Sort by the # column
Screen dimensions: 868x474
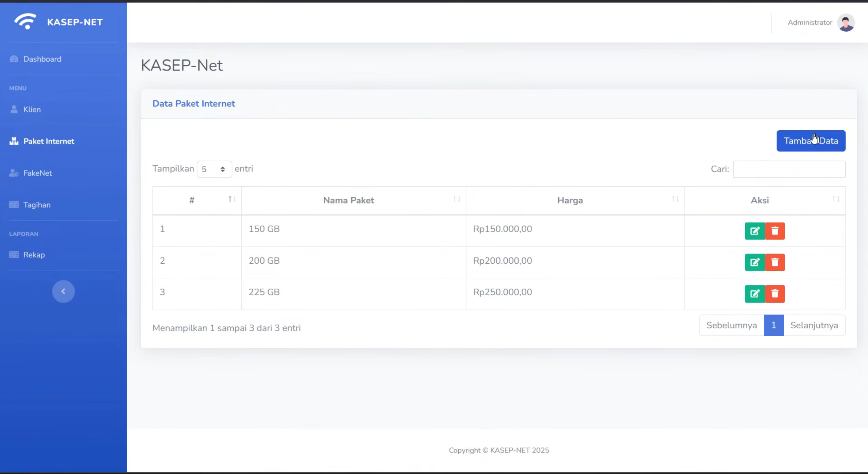pyautogui.click(x=197, y=200)
